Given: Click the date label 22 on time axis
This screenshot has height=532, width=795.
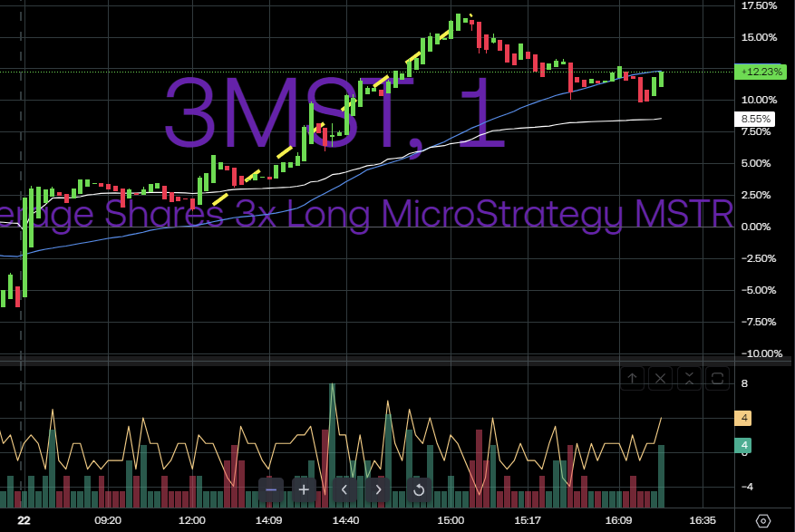Looking at the screenshot, I should pos(24,520).
